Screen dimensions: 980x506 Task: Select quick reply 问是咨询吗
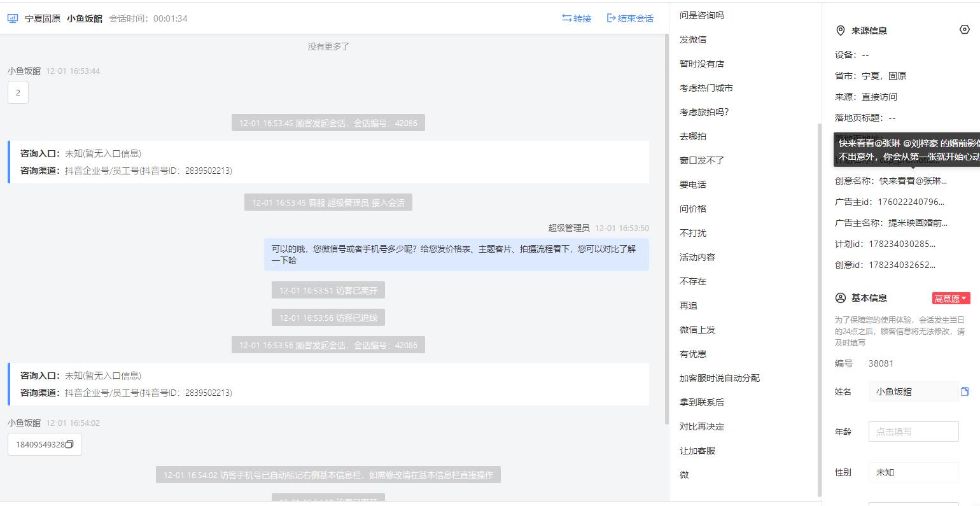pos(701,15)
